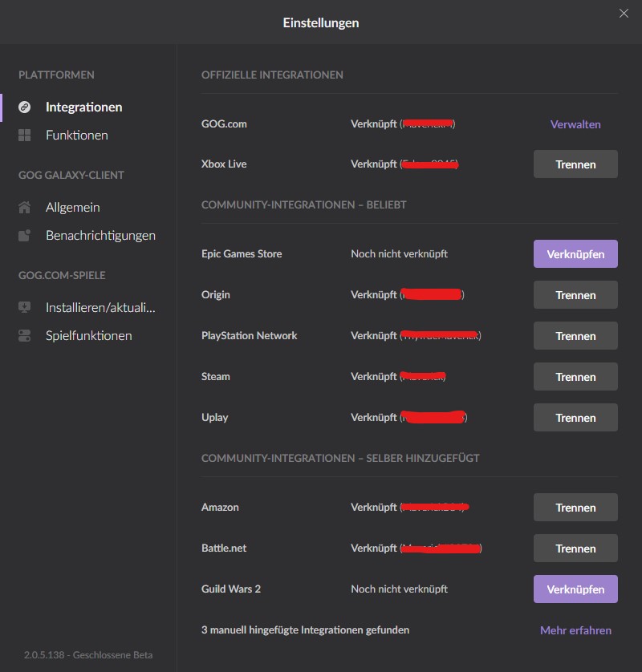
Task: Click Guild Wars 2 'Noch nicht verknüpft' status
Action: (400, 589)
